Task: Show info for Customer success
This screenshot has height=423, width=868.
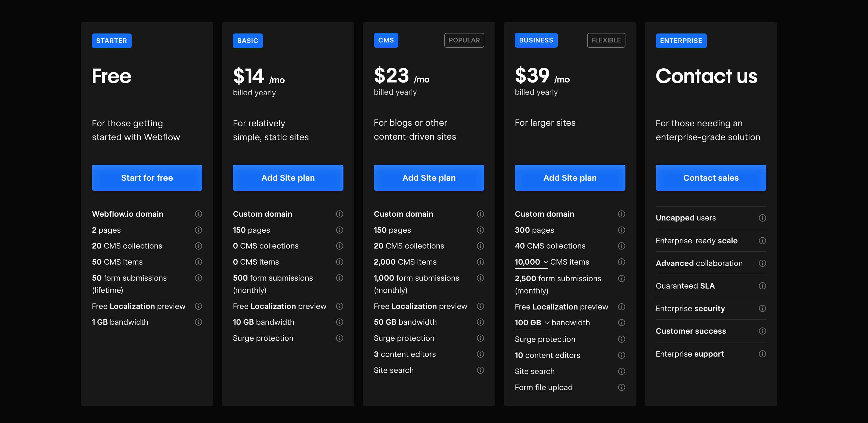Action: [762, 331]
